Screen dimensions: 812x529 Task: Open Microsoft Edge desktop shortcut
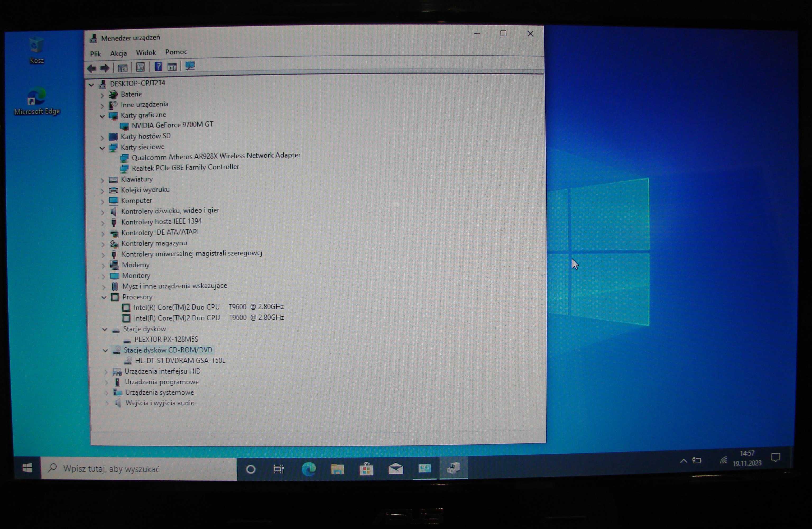(37, 101)
